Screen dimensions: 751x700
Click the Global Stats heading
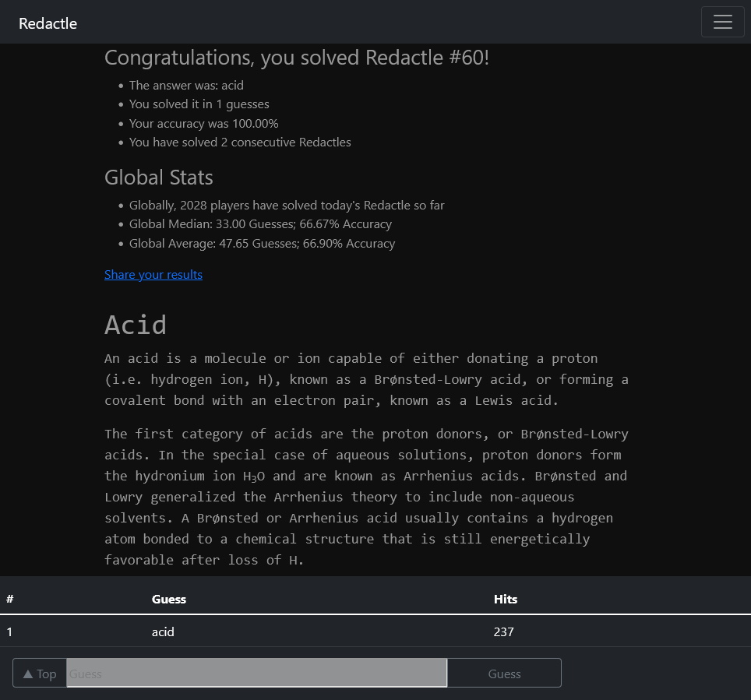(x=159, y=178)
